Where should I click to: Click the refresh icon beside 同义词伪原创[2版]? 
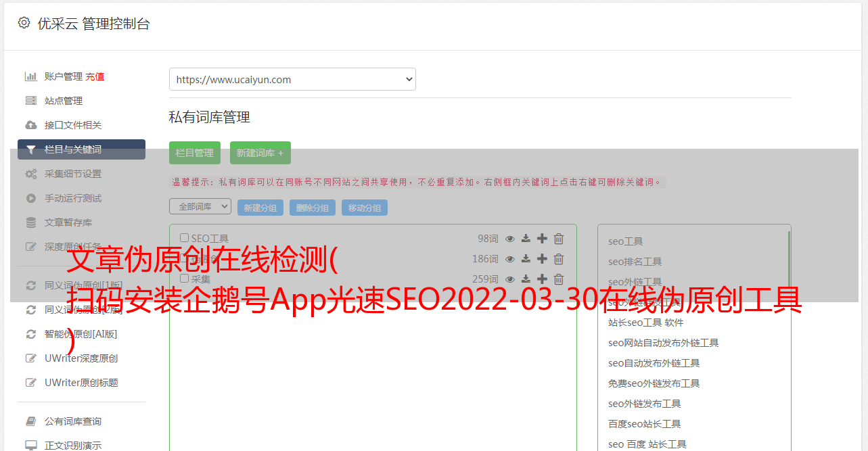[x=31, y=310]
